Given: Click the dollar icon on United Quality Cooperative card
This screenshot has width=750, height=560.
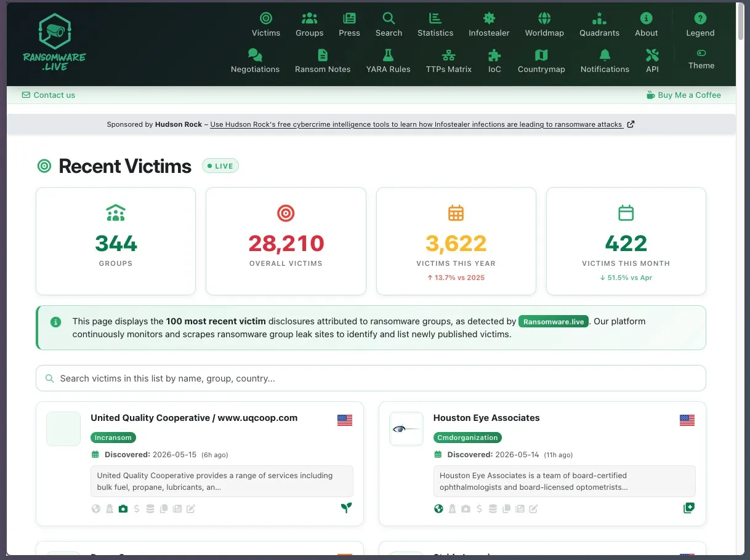Looking at the screenshot, I should click(x=137, y=509).
